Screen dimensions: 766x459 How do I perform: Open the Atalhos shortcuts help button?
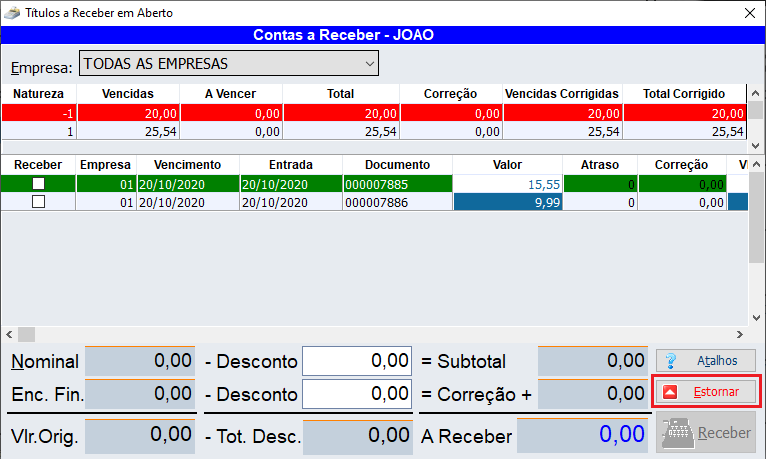coord(705,361)
